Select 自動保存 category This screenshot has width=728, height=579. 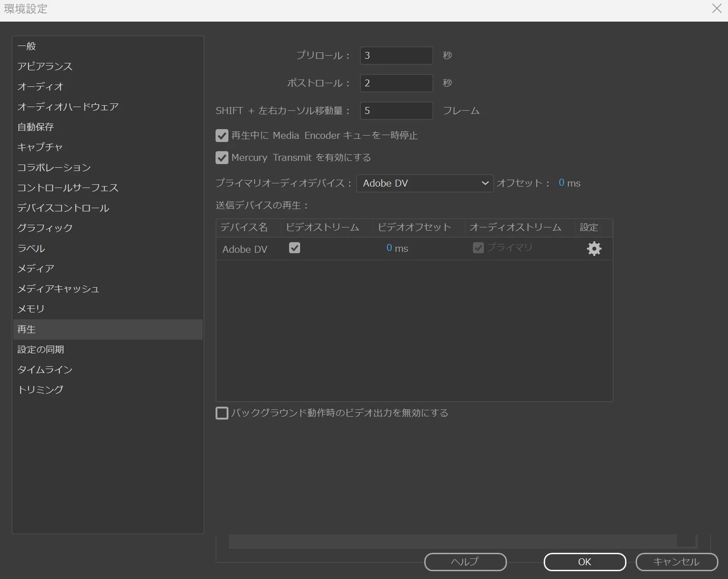point(108,127)
